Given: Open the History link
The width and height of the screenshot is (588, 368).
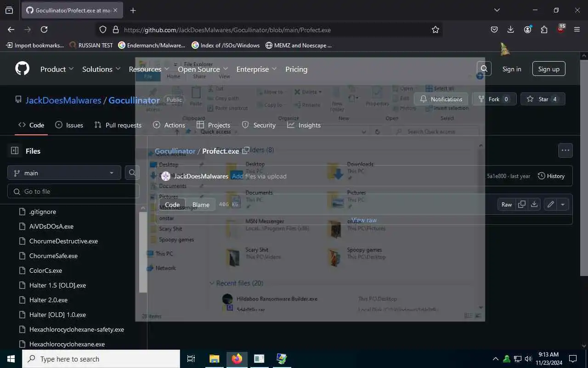Looking at the screenshot, I should tap(551, 176).
